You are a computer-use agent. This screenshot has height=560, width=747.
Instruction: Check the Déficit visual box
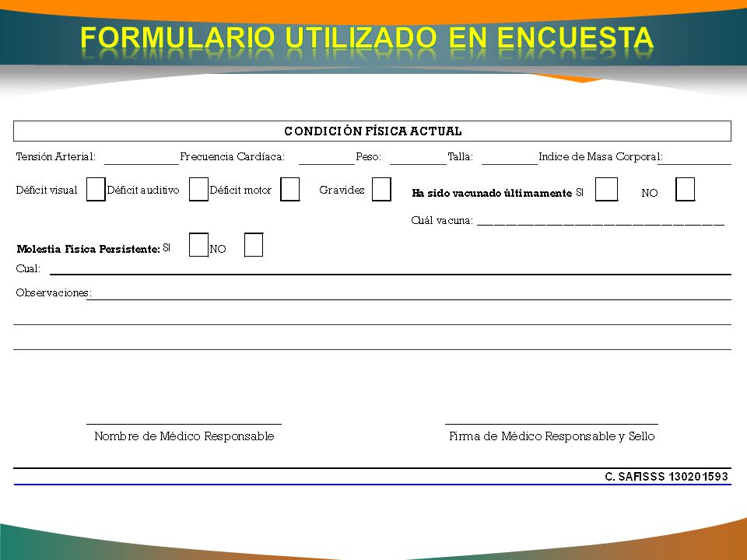click(96, 189)
